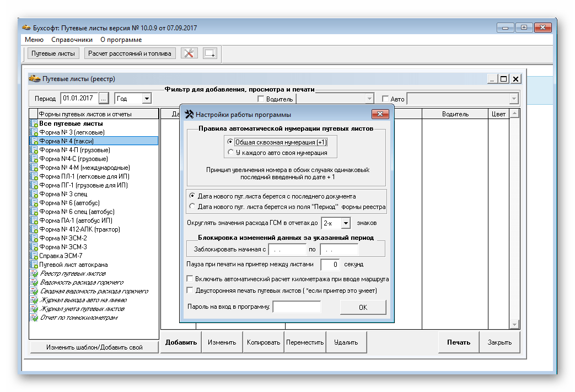Click icon next to Форма ПГ-1 (грузовые для ИП)
Viewport: 575px width, 392px height.
(34, 185)
